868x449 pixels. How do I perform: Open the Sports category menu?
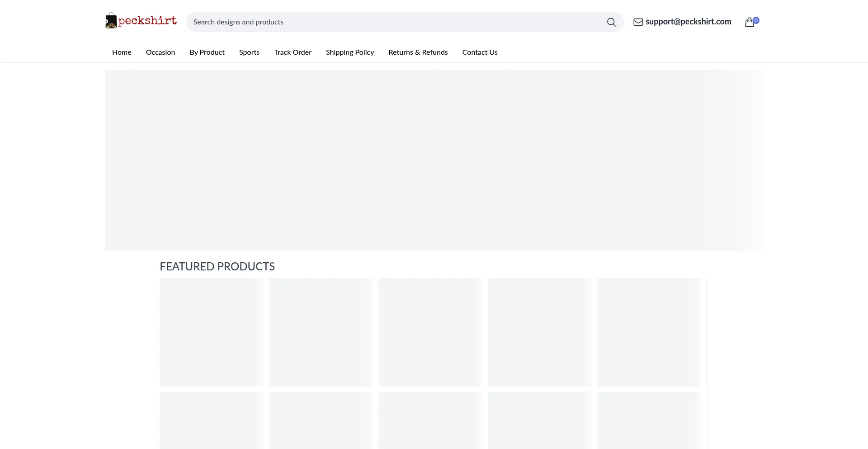click(x=249, y=52)
